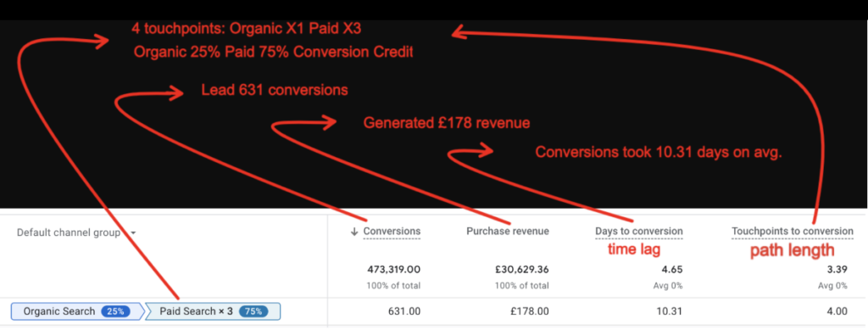The height and width of the screenshot is (330, 868).
Task: Click the 75% credit badge
Action: pos(253,311)
